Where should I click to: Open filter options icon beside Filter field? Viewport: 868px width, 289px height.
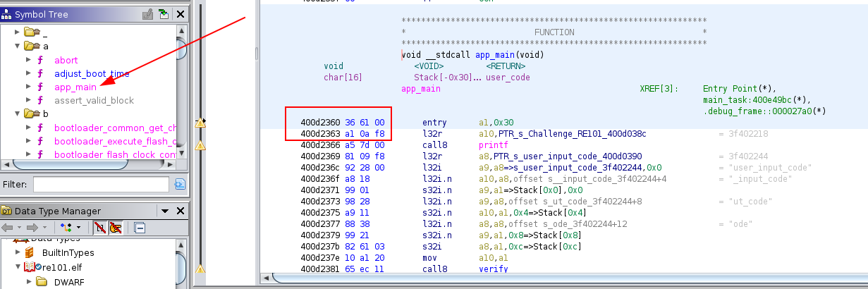180,185
